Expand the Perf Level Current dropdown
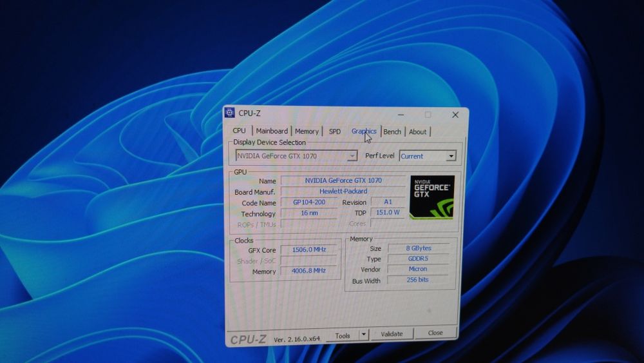Screen dimensions: 644x363 coord(428,156)
